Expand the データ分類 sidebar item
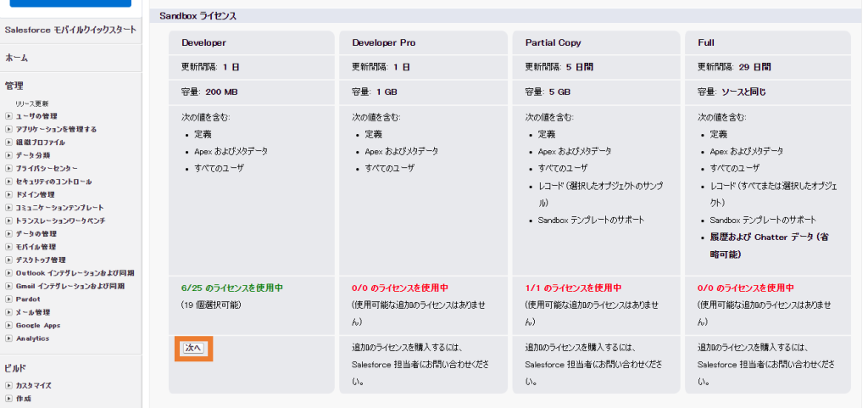This screenshot has width=868, height=408. [9, 155]
